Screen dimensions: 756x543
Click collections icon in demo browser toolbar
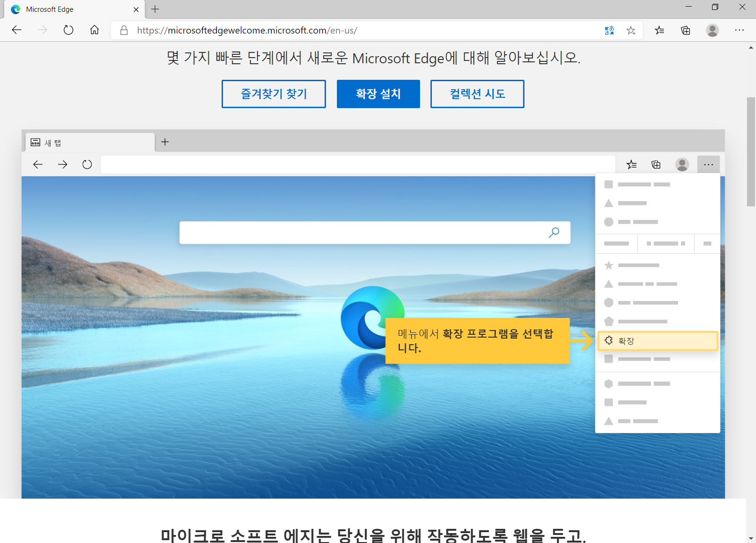(x=656, y=164)
